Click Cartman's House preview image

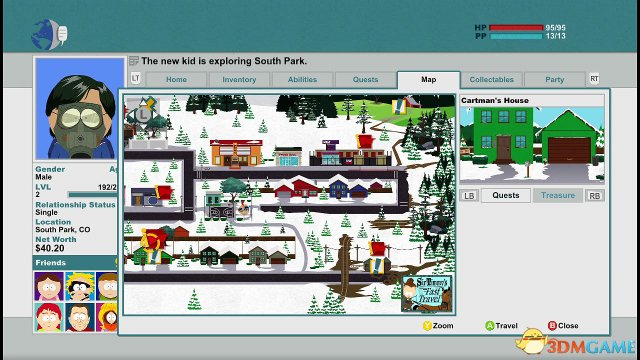[x=532, y=144]
